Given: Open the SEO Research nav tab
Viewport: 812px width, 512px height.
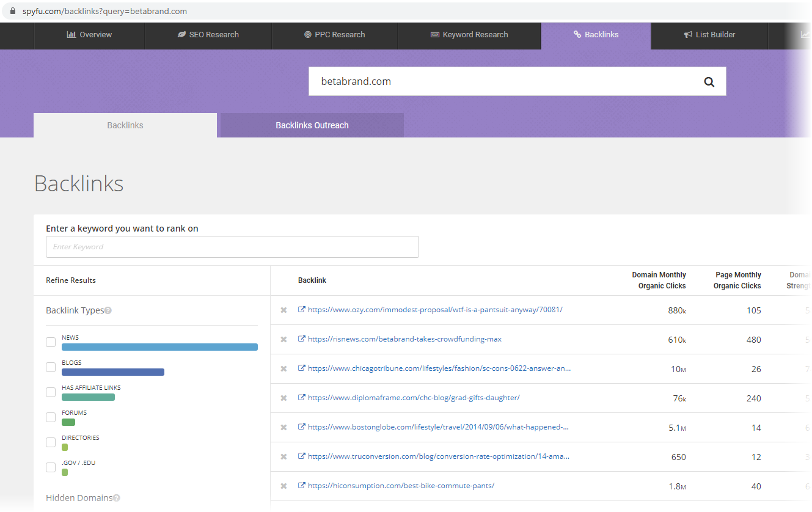Looking at the screenshot, I should click(x=208, y=35).
